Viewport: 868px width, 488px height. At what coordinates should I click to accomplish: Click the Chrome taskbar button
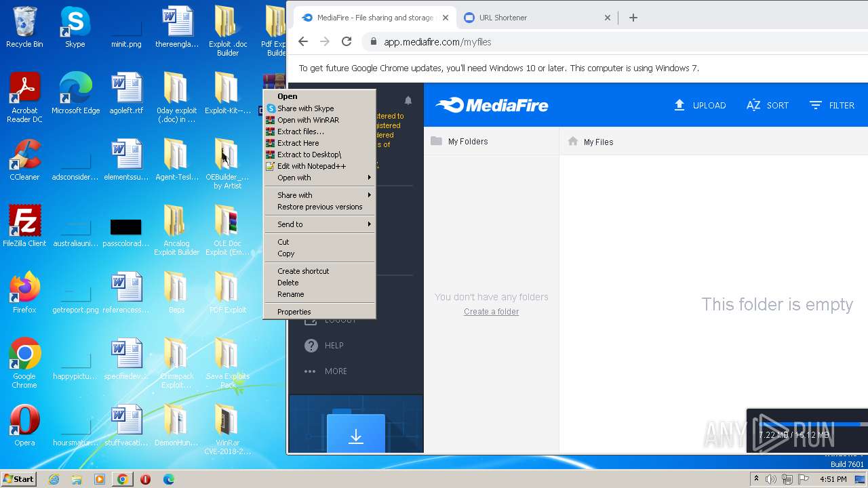pyautogui.click(x=122, y=479)
